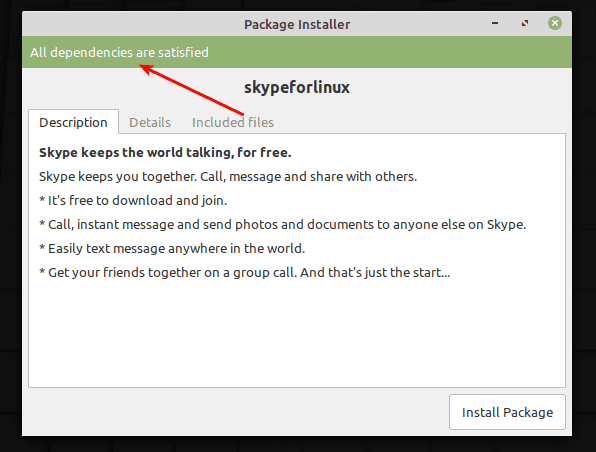596x452 pixels.
Task: Click the Install Package button
Action: click(507, 412)
